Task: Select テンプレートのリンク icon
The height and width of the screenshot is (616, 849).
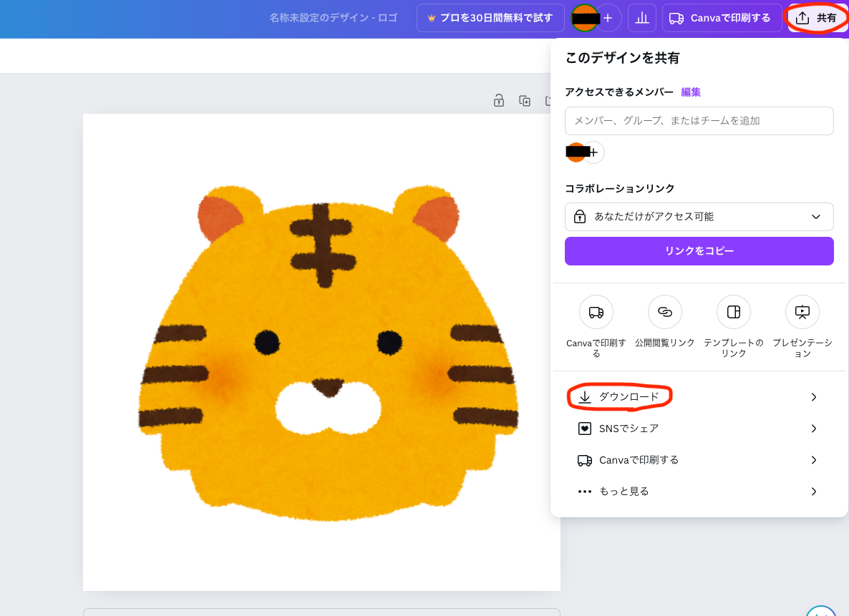Action: click(734, 312)
